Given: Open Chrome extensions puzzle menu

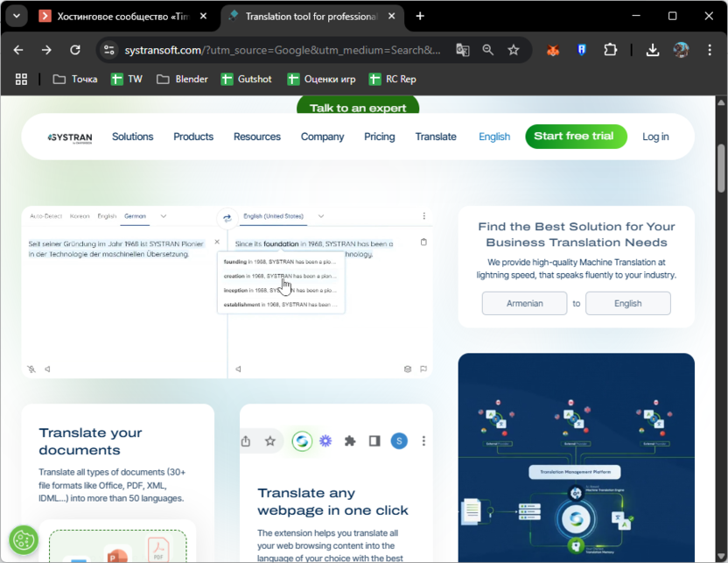Looking at the screenshot, I should pos(610,50).
